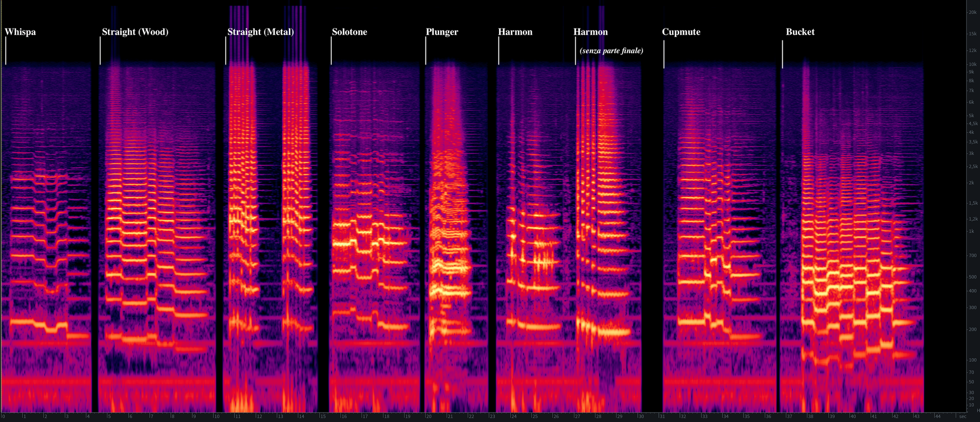Click the marker line under Plunger
The width and height of the screenshot is (980, 422).
(x=426, y=51)
